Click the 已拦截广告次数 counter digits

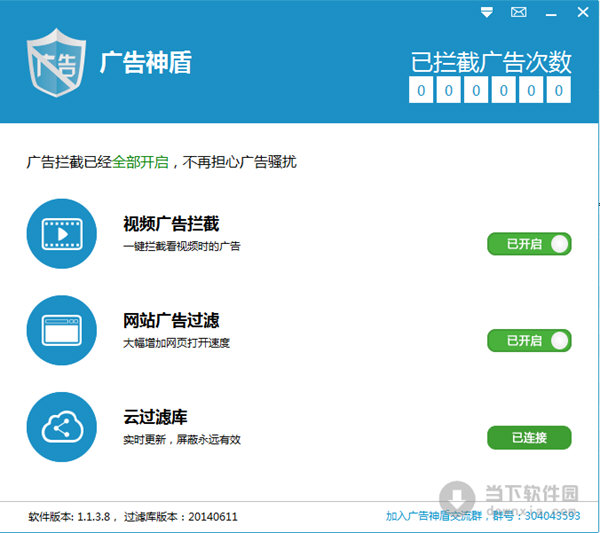point(490,90)
